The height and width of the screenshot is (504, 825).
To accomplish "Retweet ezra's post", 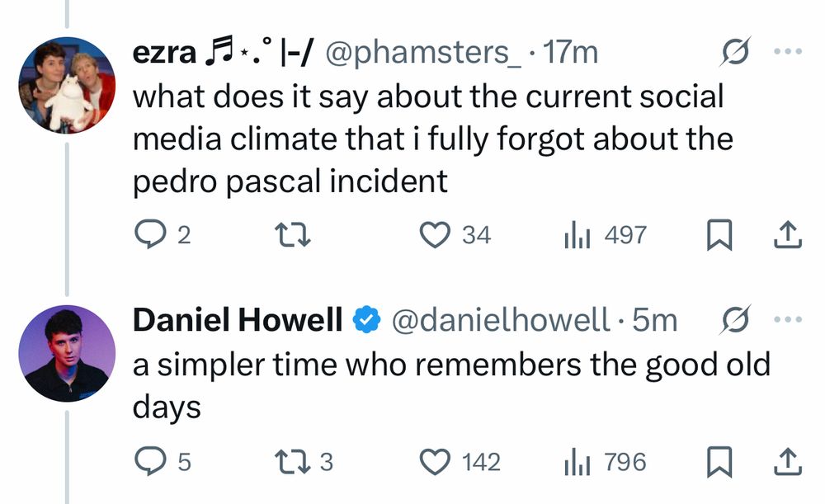I will click(x=294, y=235).
